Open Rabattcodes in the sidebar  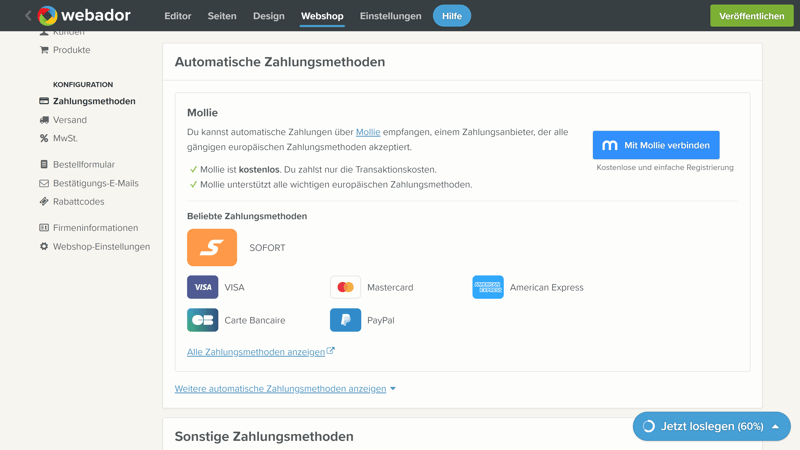click(x=78, y=202)
